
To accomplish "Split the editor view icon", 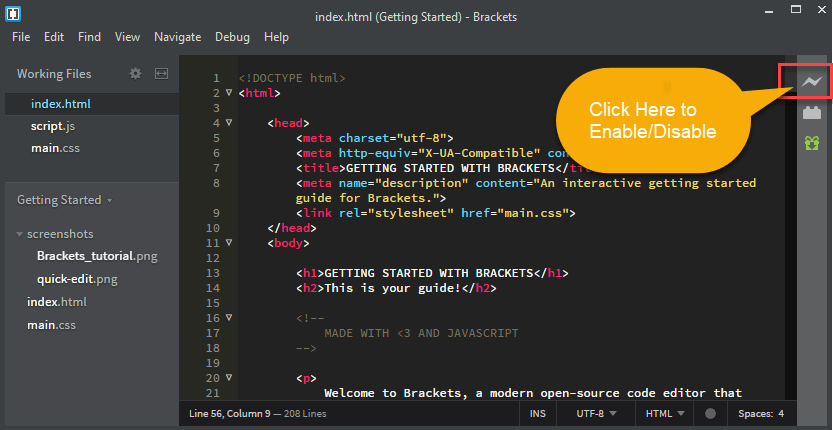I will (162, 74).
